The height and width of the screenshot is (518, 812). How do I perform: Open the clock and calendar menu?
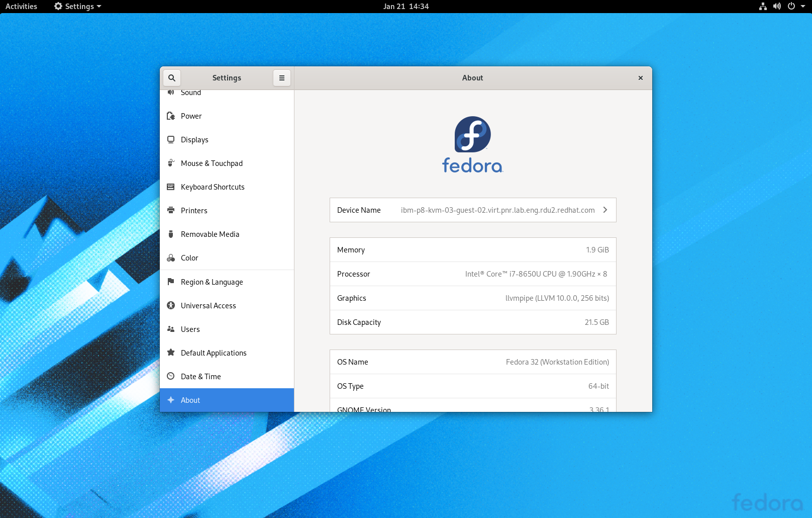(406, 7)
